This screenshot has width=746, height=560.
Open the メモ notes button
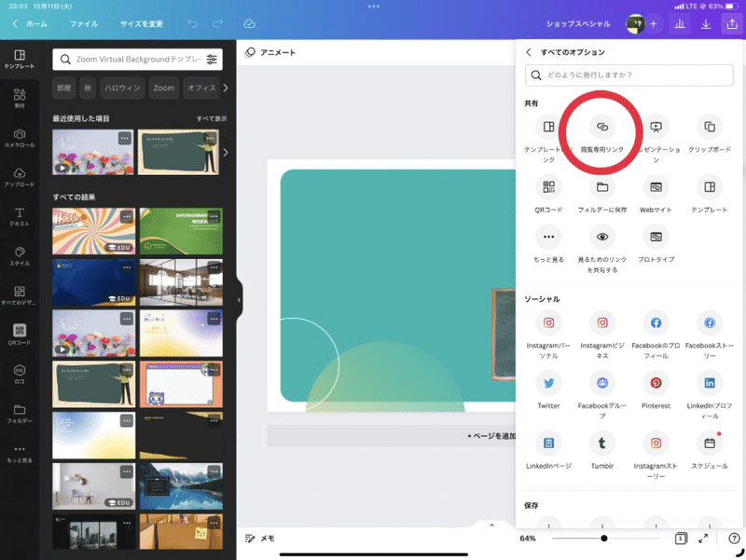[x=260, y=539]
